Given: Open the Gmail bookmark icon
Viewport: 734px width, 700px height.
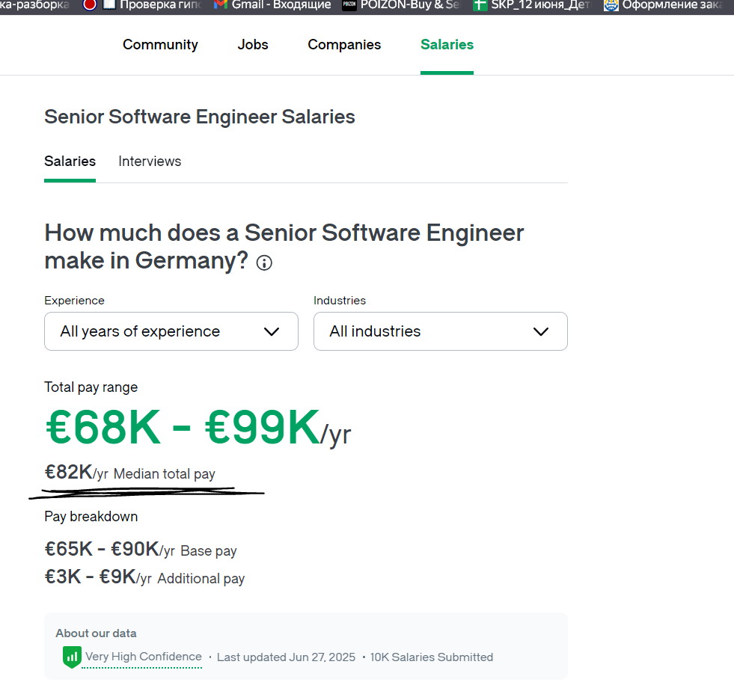Looking at the screenshot, I should 220,4.
